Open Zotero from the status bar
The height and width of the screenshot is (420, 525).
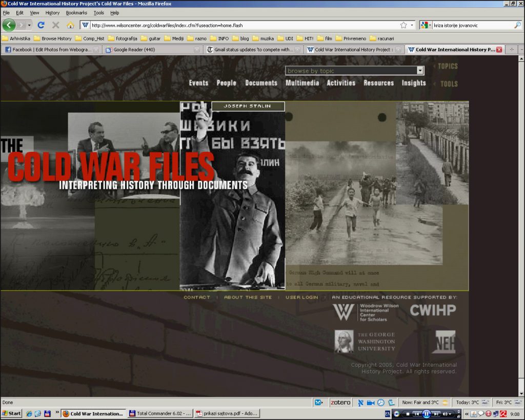click(340, 403)
